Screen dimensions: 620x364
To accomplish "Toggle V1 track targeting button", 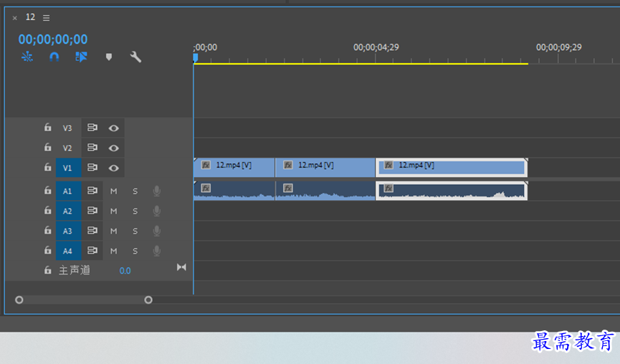I will click(68, 168).
